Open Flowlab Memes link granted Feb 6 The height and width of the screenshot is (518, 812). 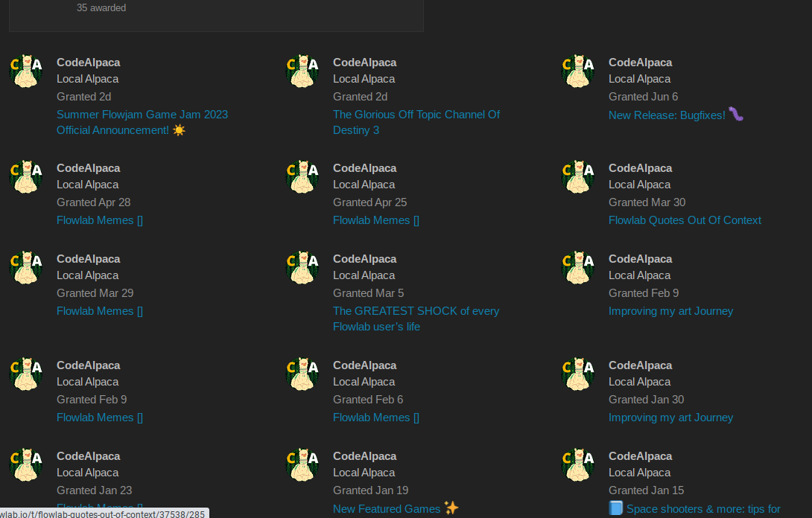click(x=376, y=418)
